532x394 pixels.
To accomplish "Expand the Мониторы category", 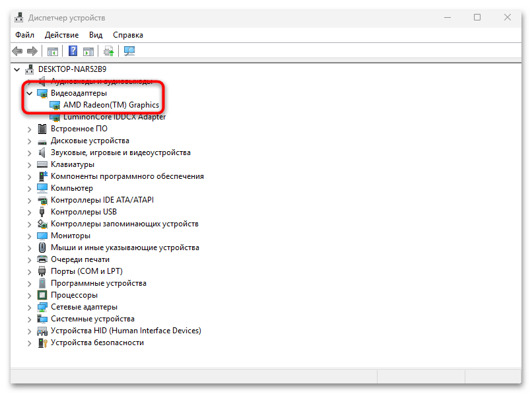I will [x=28, y=235].
